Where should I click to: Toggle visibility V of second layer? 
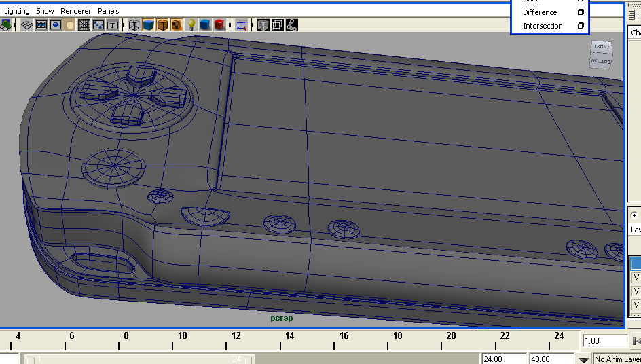pyautogui.click(x=636, y=291)
